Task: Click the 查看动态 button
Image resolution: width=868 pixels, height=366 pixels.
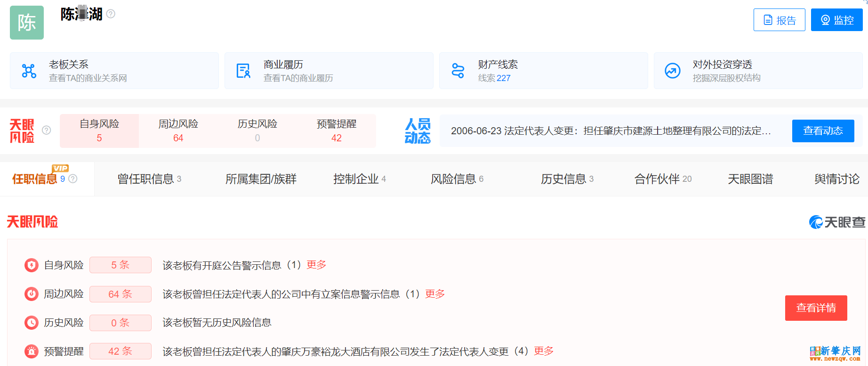Action: 823,131
